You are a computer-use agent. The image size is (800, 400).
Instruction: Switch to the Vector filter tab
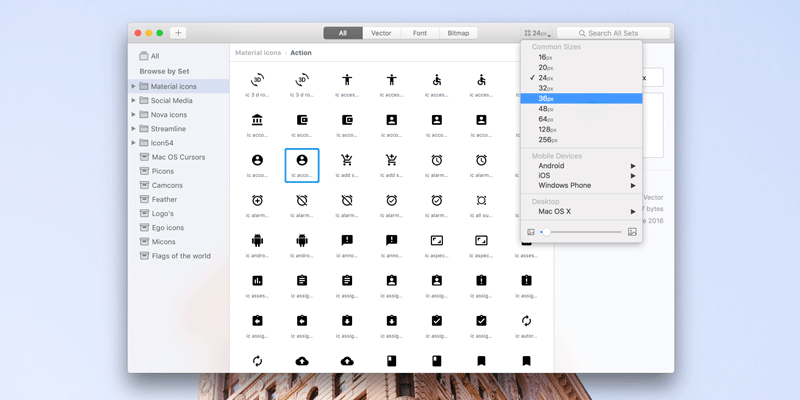[381, 33]
